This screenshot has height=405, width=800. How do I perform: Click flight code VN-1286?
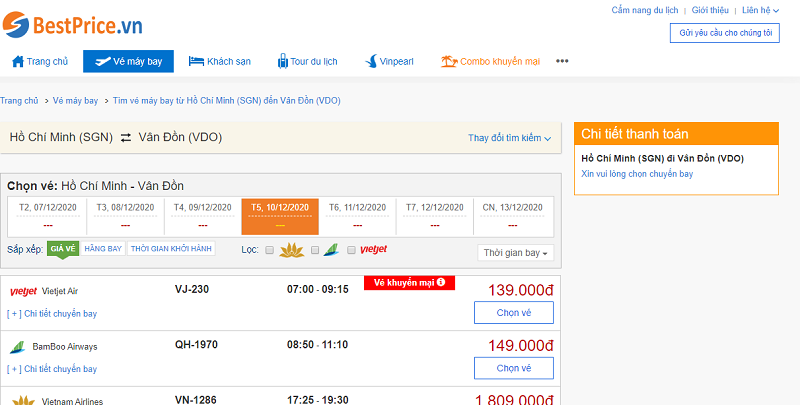195,400
